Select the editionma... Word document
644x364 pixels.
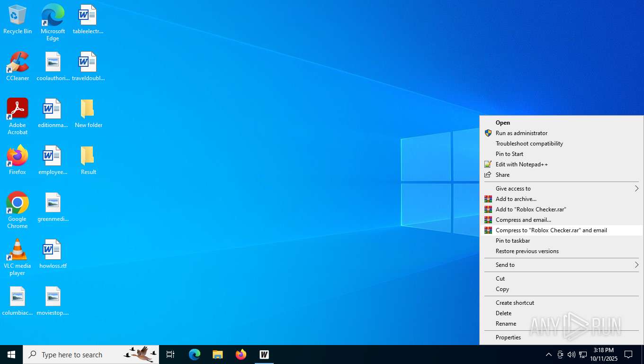click(x=53, y=114)
